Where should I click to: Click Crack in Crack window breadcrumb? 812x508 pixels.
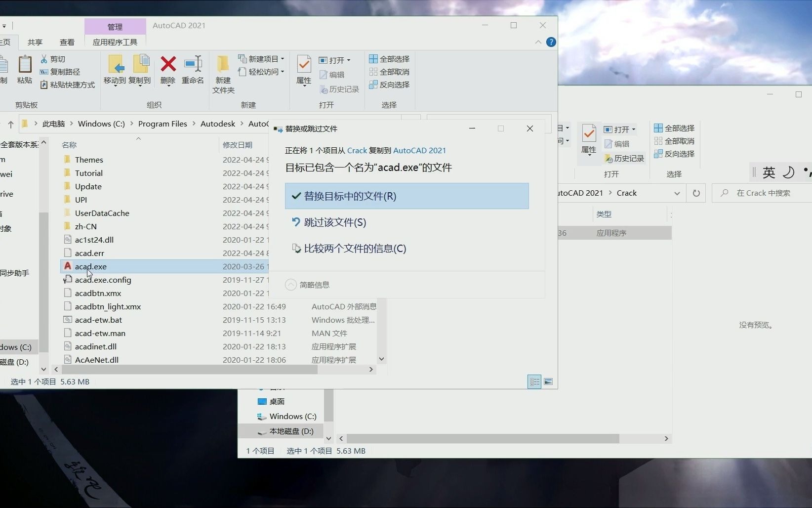point(627,193)
